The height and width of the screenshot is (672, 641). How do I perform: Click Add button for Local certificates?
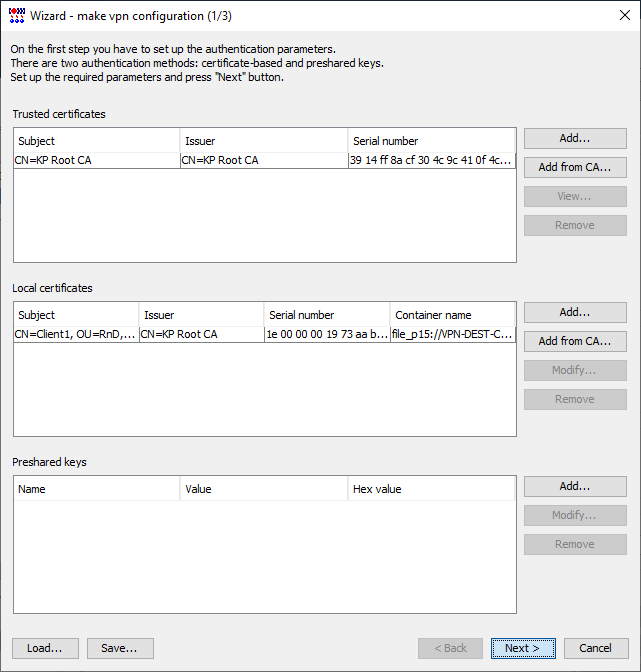tap(575, 312)
